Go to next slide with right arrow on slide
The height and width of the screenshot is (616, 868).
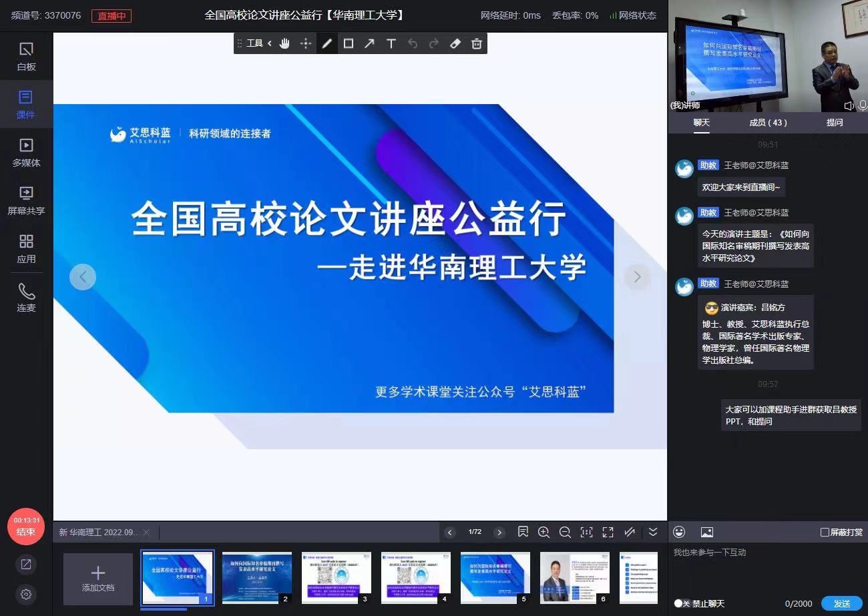(637, 276)
